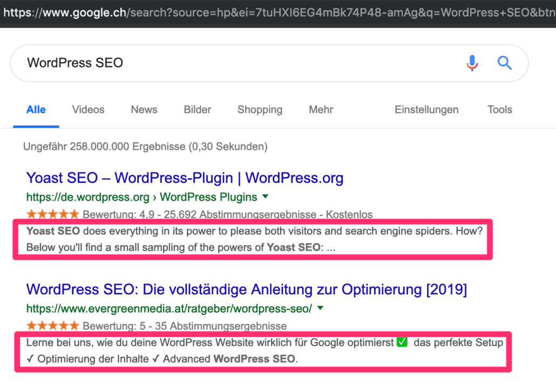
Task: Expand the evergreenmedia.at URL dropdown arrow
Action: point(321,308)
